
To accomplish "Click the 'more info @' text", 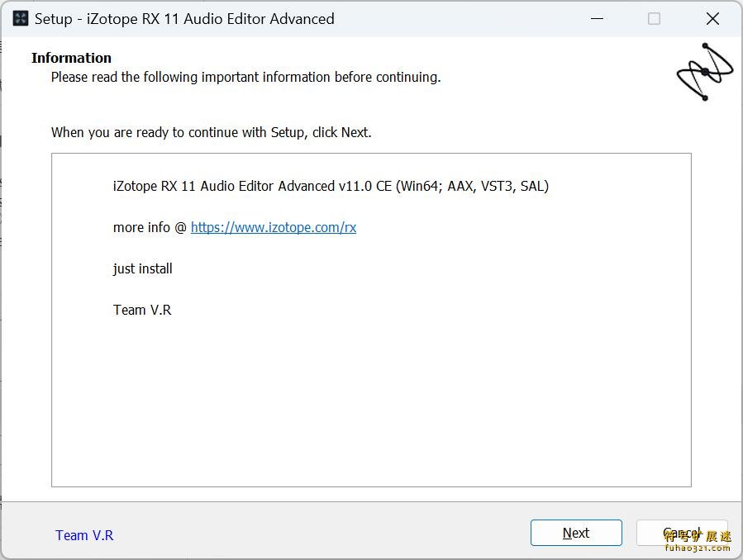I will click(150, 227).
